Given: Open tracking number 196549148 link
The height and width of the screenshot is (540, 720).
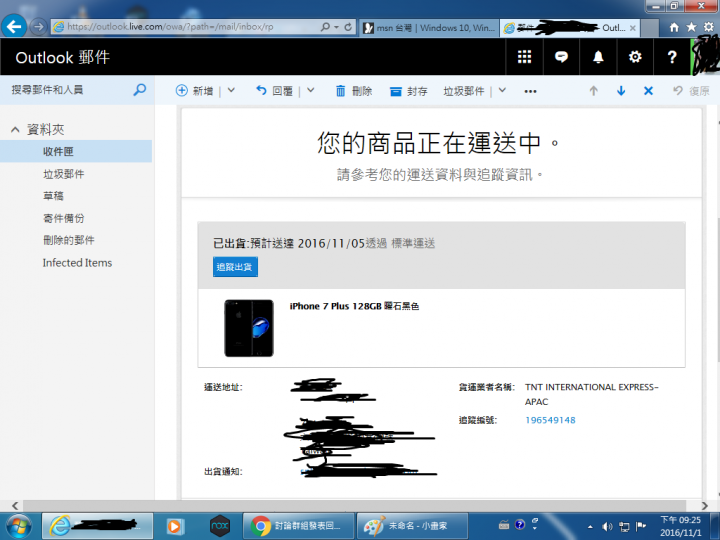Looking at the screenshot, I should (550, 420).
